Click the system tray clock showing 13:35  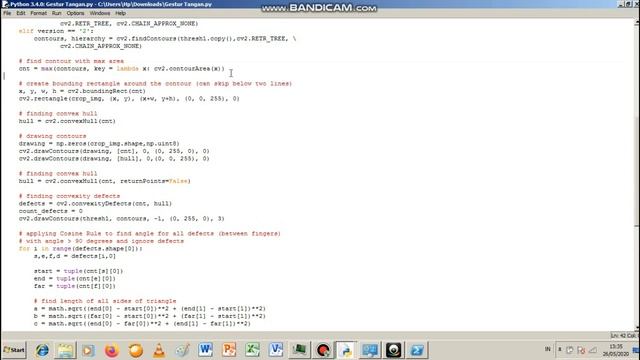pos(616,350)
